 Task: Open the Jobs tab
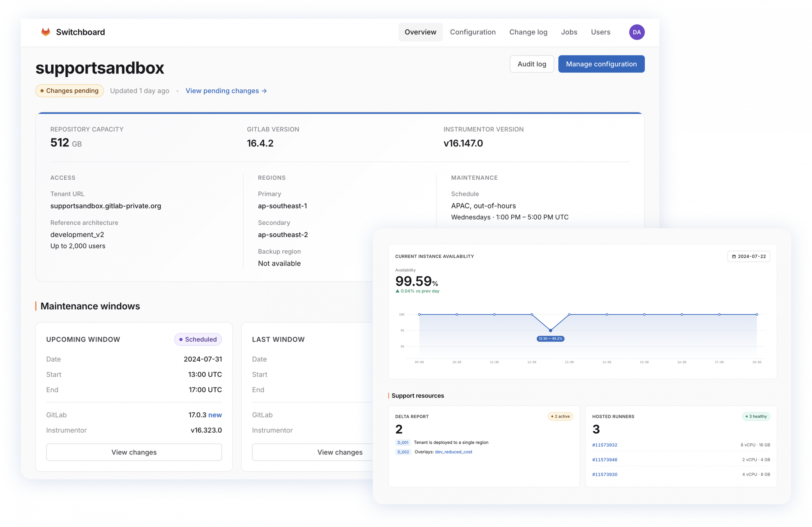coord(569,32)
